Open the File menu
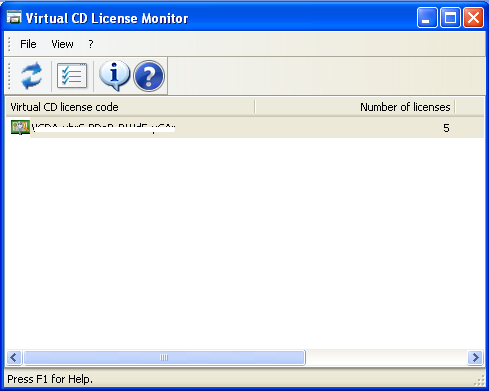Viewport: 489px width, 391px height. pos(28,44)
